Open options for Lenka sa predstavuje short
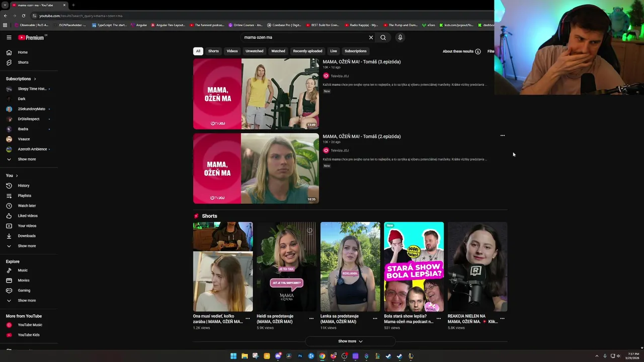This screenshot has width=644, height=362. [375, 319]
